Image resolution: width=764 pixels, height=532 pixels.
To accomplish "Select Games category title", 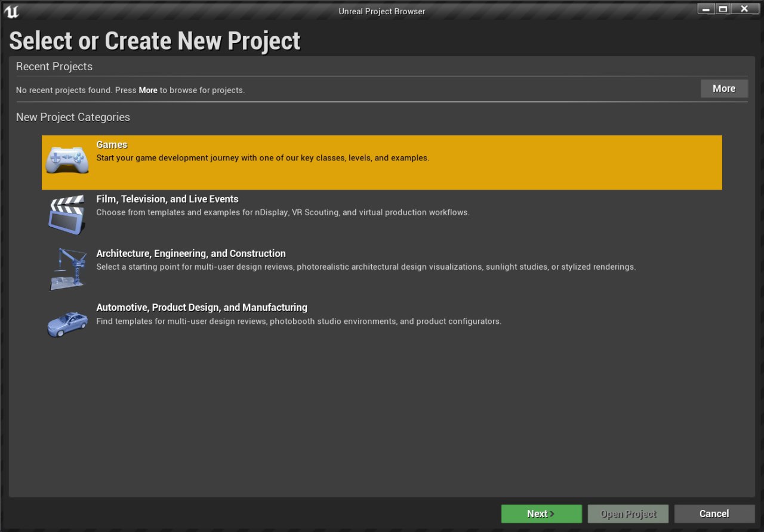I will tap(112, 145).
